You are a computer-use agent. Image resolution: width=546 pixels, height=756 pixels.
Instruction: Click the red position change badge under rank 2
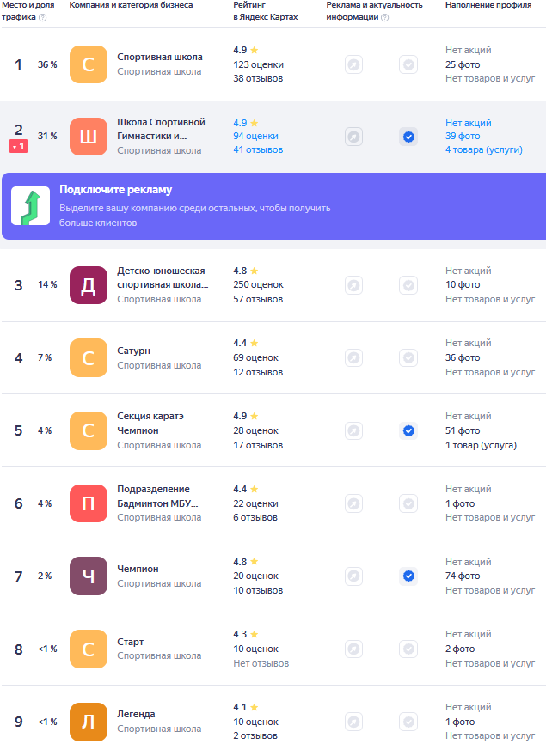[18, 147]
